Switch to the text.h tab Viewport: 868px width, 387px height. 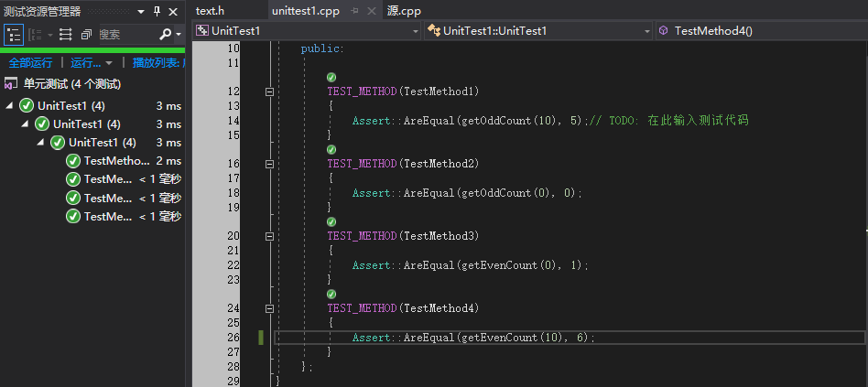point(210,11)
